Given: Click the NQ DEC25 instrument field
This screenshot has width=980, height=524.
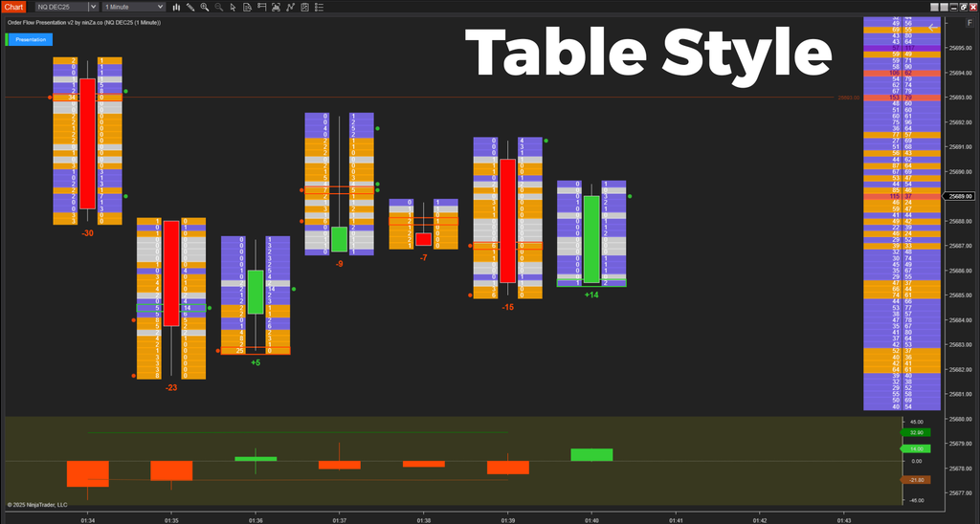Looking at the screenshot, I should (61, 7).
